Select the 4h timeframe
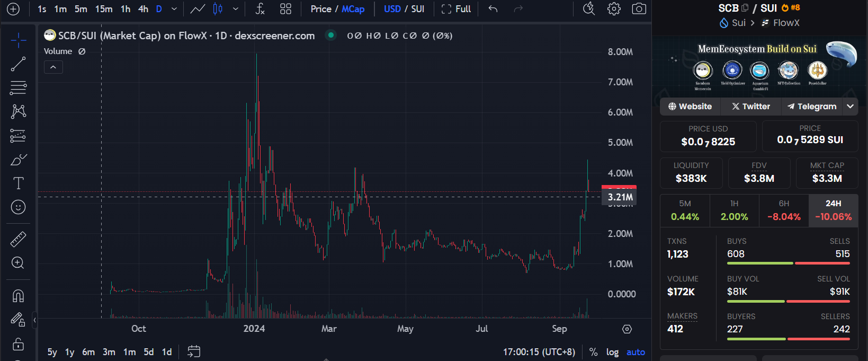868x361 pixels. click(x=143, y=9)
